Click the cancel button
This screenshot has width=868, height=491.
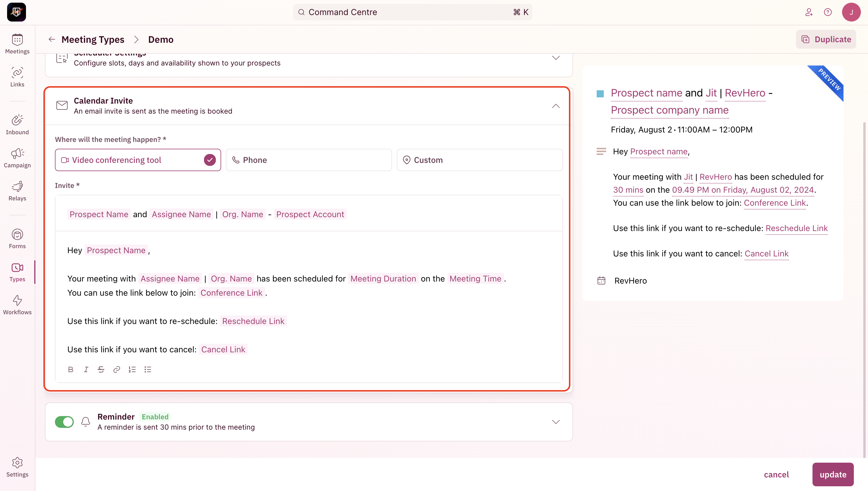[x=776, y=474]
